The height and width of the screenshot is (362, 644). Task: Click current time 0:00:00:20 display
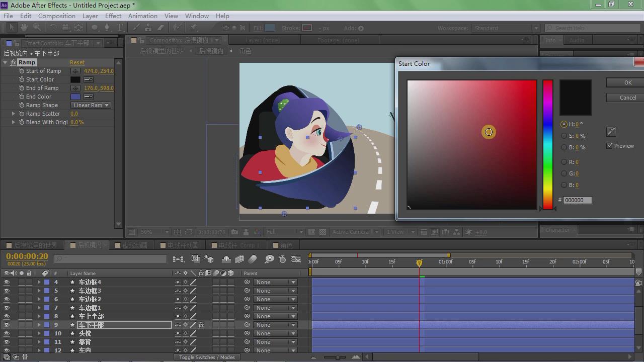tap(27, 256)
